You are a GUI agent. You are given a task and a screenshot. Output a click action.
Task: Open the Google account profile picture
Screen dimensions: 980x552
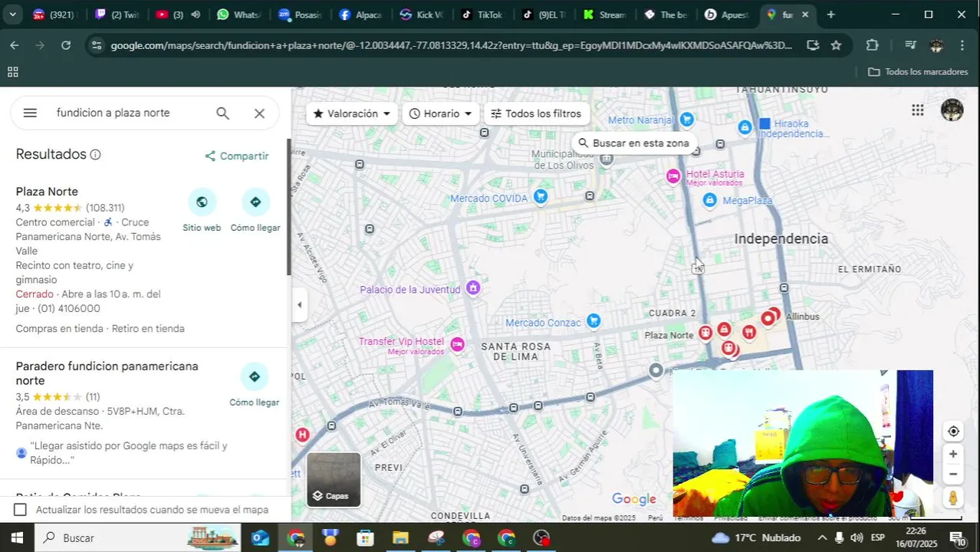[952, 110]
